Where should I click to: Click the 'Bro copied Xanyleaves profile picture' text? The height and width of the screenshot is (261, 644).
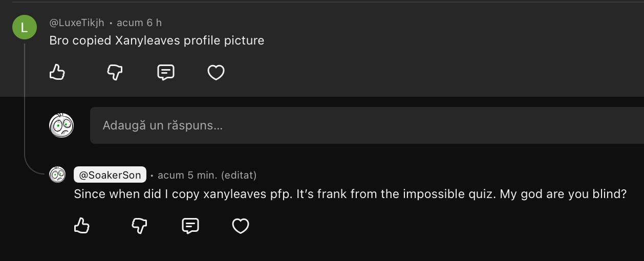click(157, 40)
